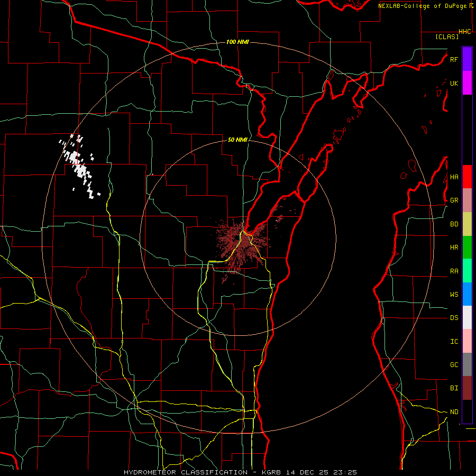Click the BI brown legend swatch
The image size is (476, 476).
click(467, 388)
